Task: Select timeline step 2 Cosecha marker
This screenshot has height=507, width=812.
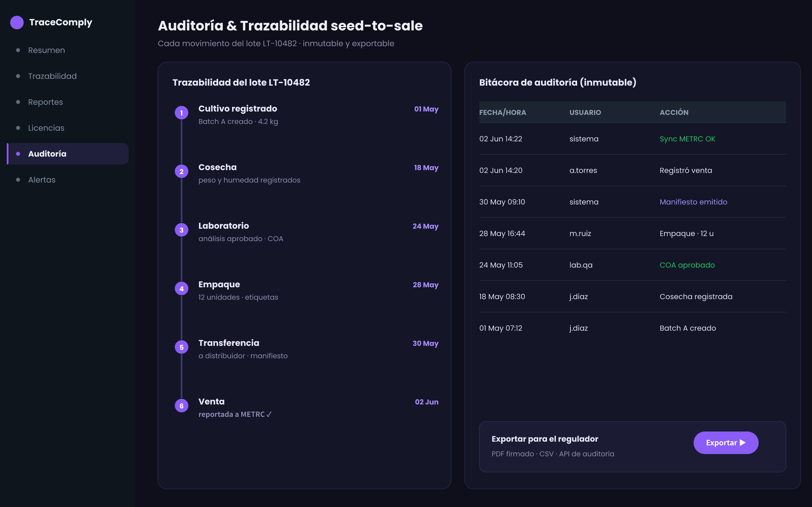Action: (x=182, y=171)
